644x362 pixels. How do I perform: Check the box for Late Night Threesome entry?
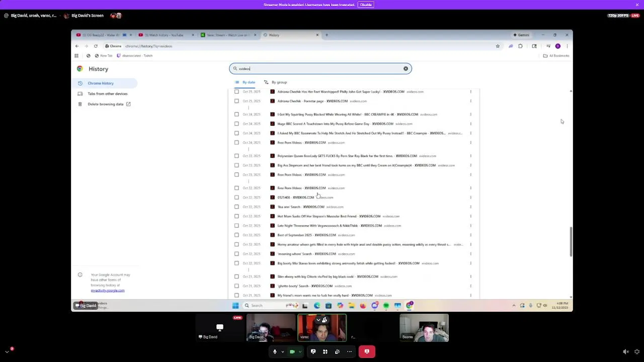click(x=236, y=225)
